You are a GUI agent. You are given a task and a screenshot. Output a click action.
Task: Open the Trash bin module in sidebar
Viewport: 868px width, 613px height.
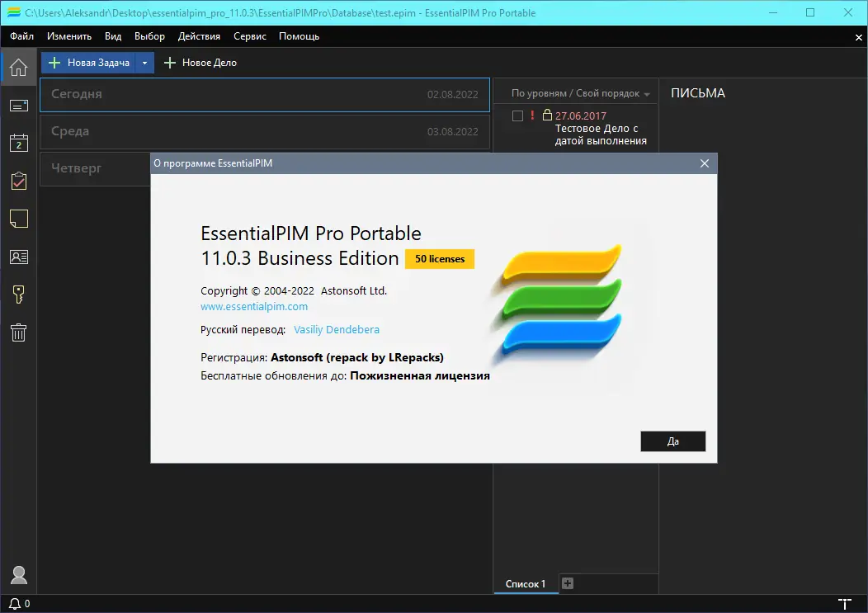[x=19, y=332]
